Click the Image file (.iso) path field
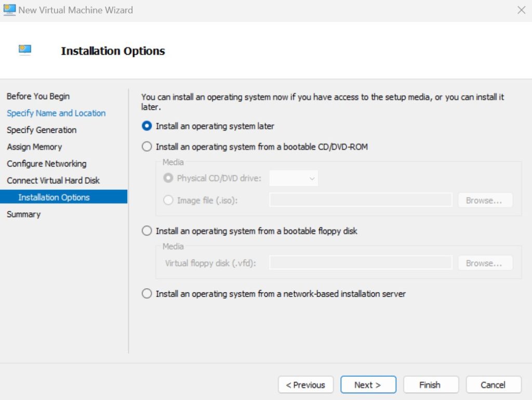The width and height of the screenshot is (532, 400). coord(361,200)
